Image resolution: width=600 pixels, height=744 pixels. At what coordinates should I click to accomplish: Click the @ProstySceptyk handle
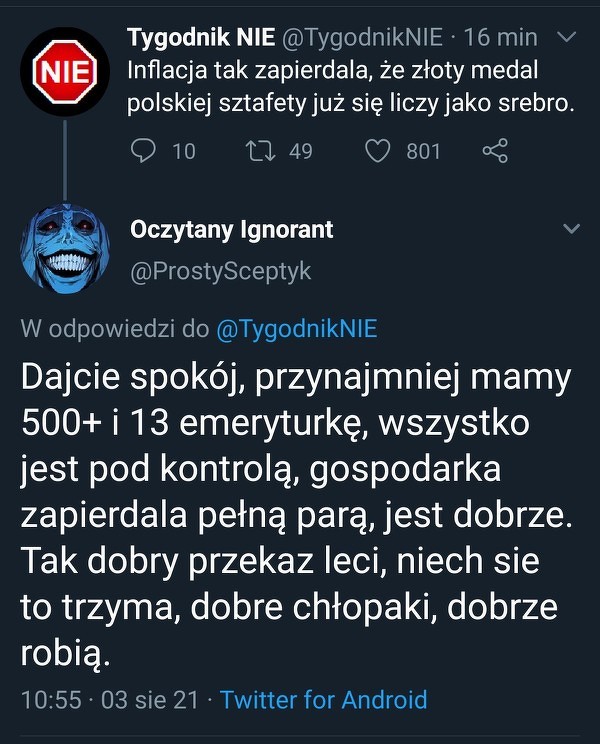[x=221, y=271]
